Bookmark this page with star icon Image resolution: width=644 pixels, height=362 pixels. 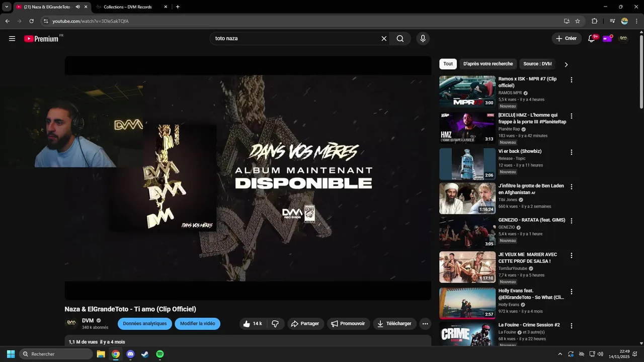[578, 21]
